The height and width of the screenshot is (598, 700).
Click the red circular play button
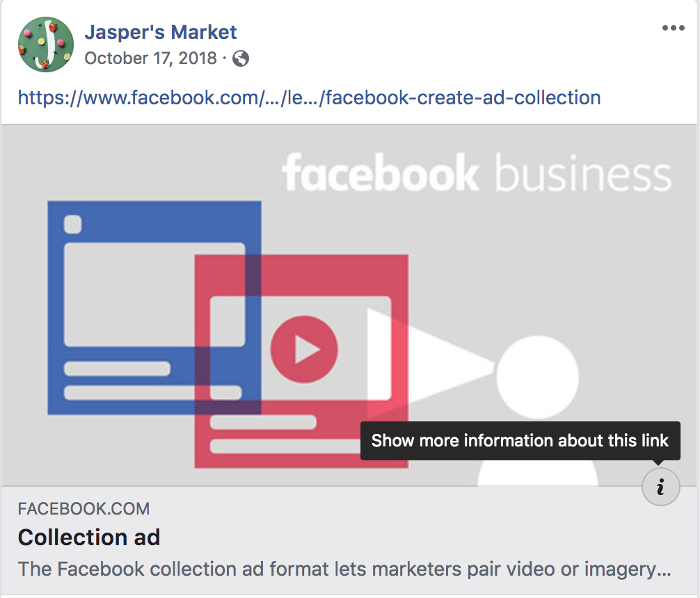coord(304,349)
